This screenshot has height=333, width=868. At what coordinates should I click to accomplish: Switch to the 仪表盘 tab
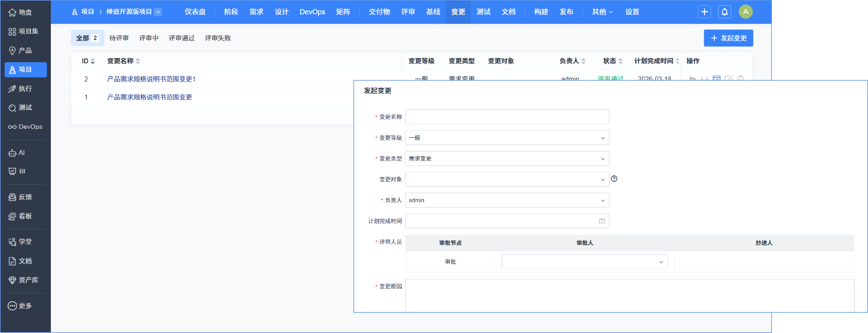point(195,12)
